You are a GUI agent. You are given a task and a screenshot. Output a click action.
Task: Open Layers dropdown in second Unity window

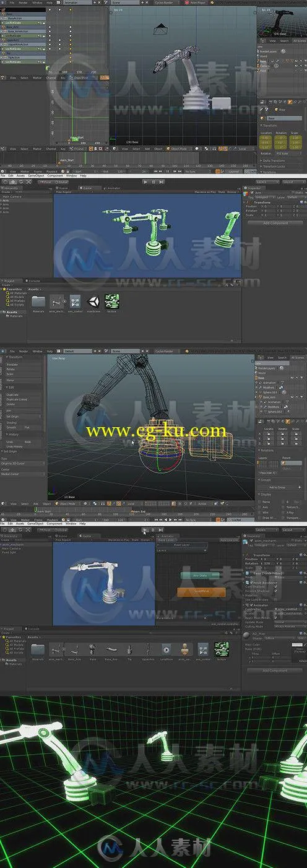click(267, 530)
